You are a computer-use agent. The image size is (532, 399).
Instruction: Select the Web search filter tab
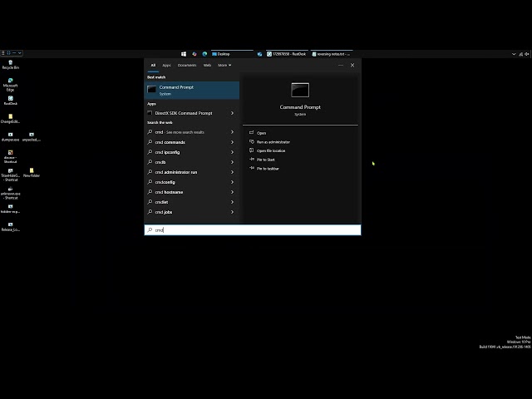point(207,65)
